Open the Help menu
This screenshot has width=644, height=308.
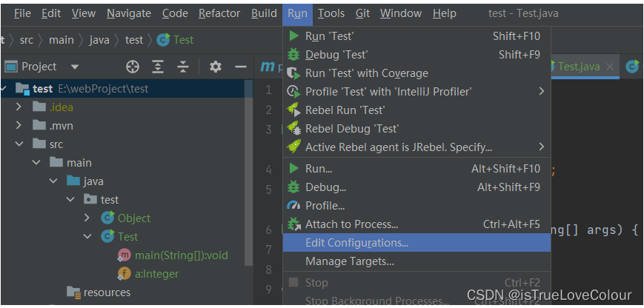pyautogui.click(x=445, y=13)
